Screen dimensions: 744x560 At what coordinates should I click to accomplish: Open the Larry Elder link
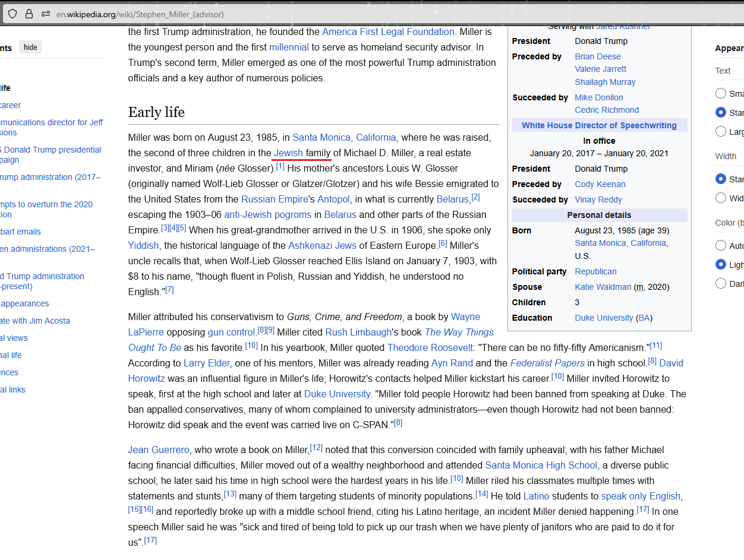[206, 363]
